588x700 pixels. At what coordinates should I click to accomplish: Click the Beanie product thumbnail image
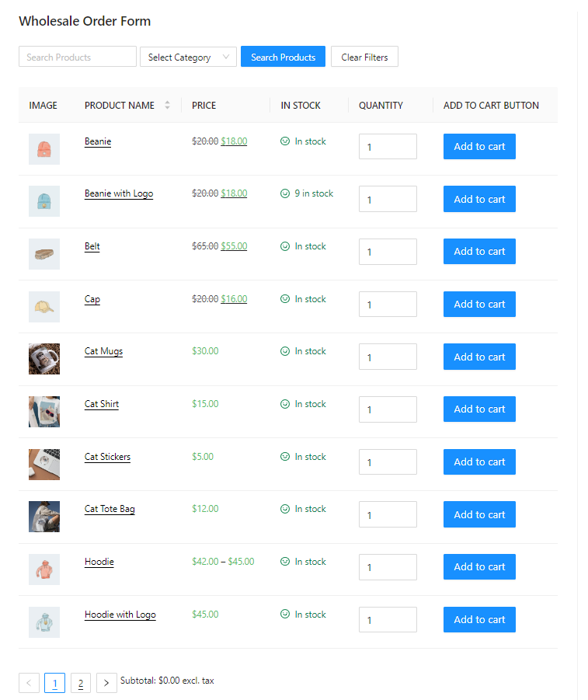(x=44, y=148)
